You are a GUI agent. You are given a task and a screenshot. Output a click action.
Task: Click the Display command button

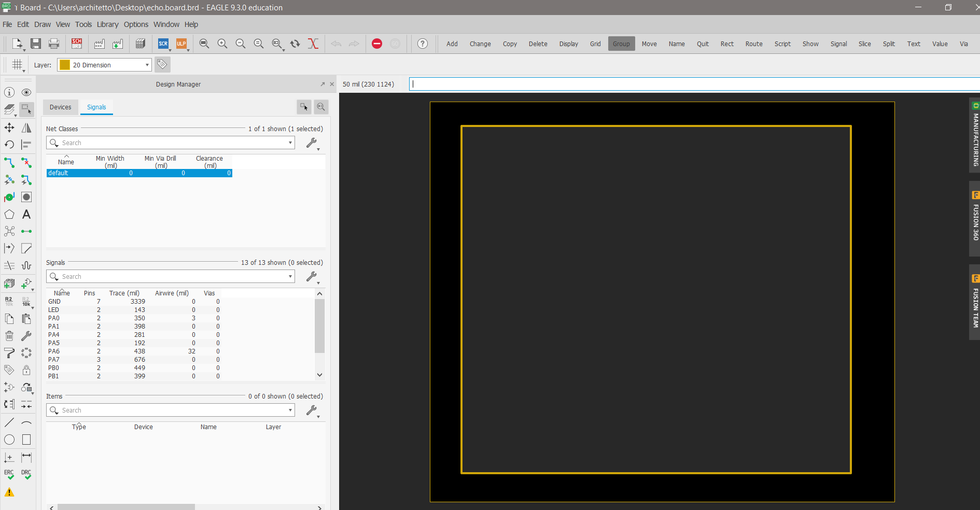(569, 44)
